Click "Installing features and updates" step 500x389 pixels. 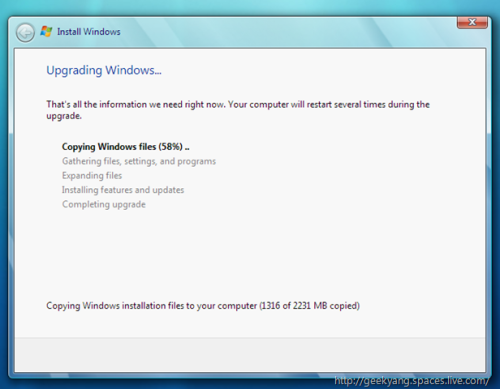click(x=123, y=190)
